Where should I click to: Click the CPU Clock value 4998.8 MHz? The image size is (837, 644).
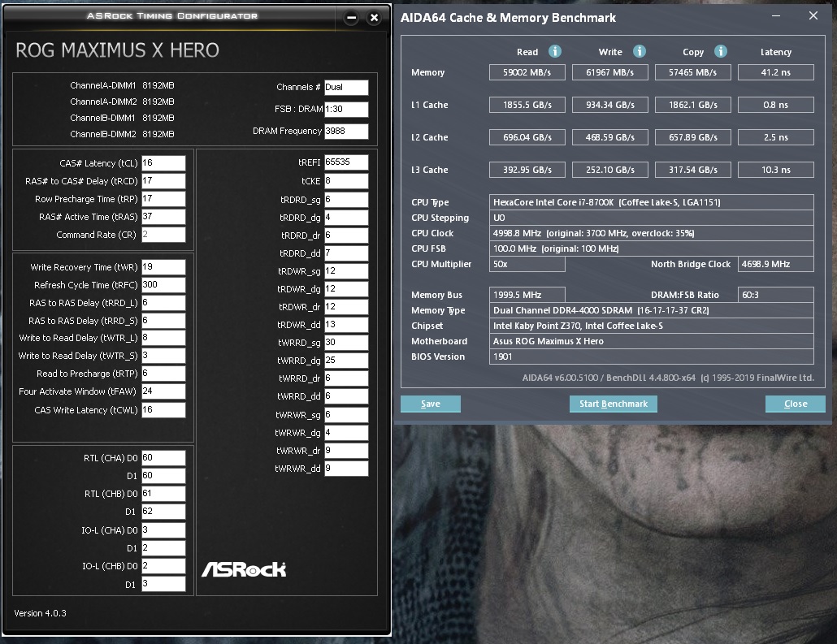[651, 233]
